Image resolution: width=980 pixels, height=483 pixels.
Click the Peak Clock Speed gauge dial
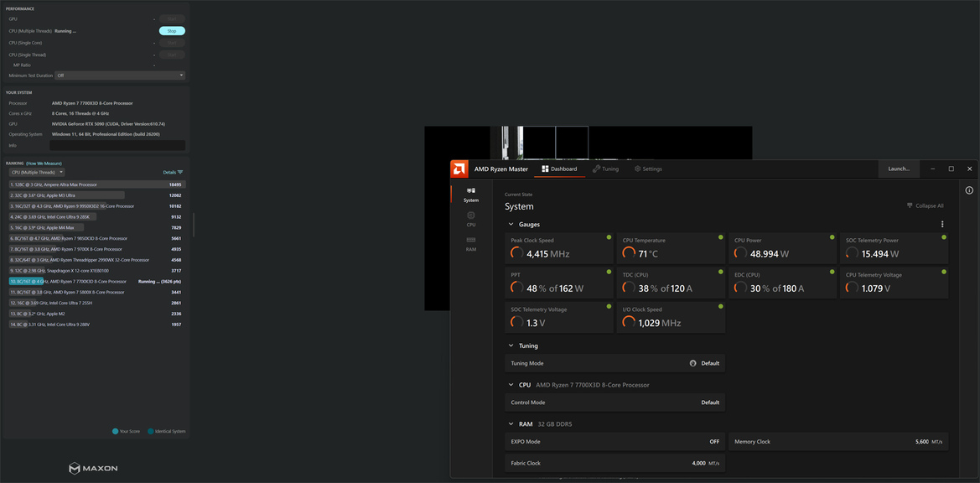(517, 253)
